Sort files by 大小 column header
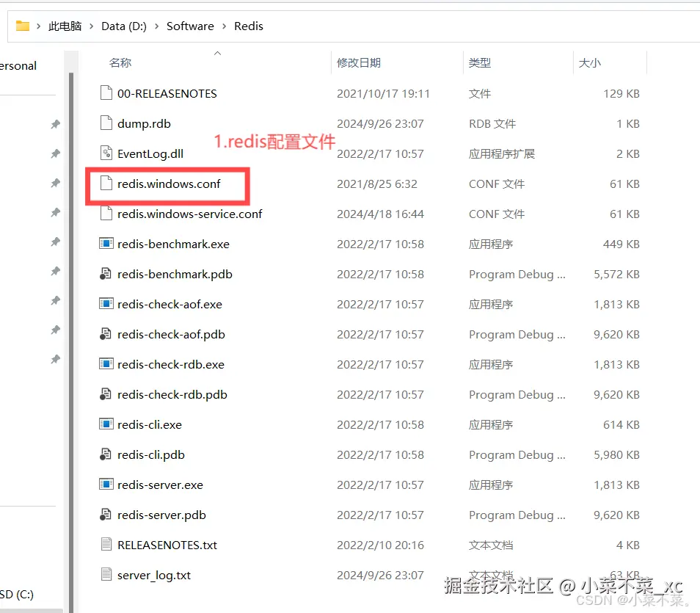 click(590, 62)
